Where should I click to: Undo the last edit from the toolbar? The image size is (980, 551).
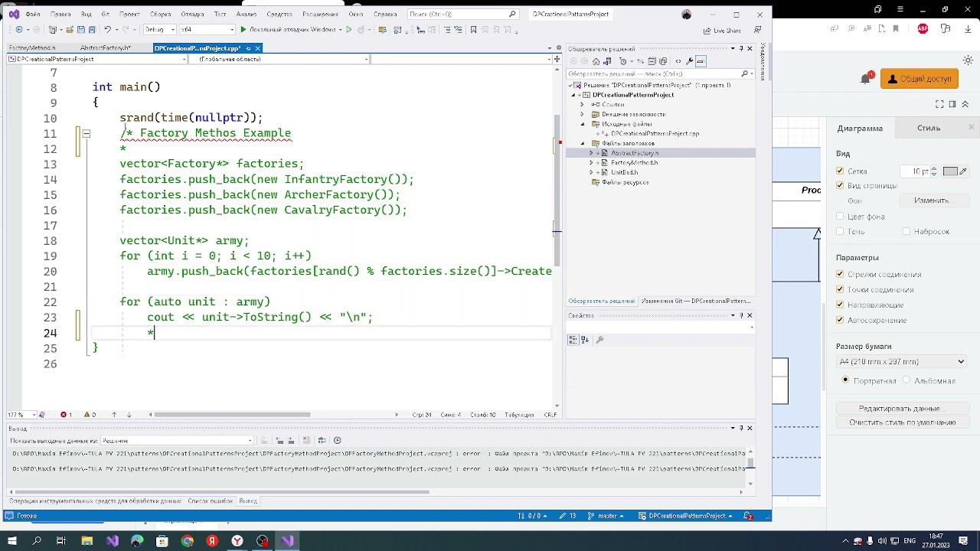coord(107,30)
